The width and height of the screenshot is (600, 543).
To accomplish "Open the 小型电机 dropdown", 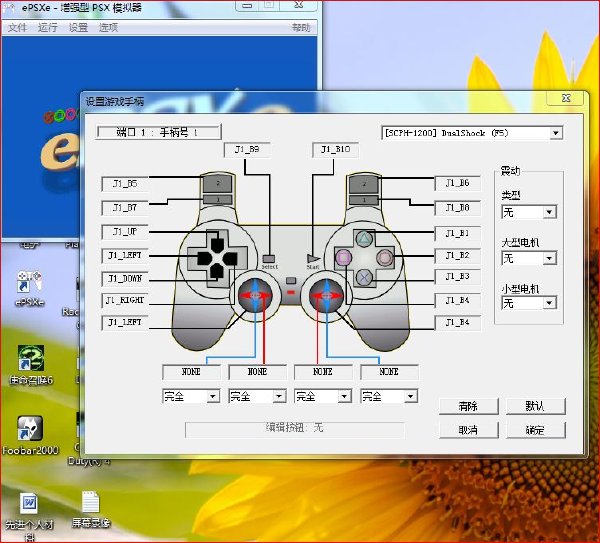I will [x=529, y=303].
